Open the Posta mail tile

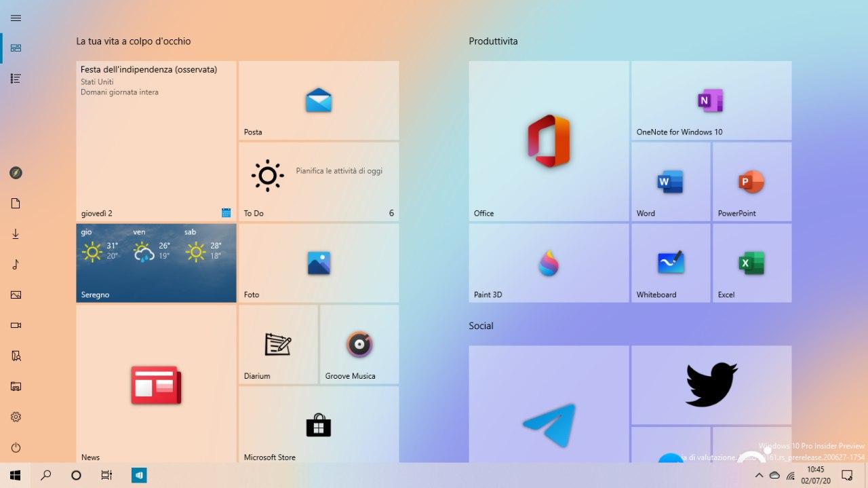(x=319, y=100)
